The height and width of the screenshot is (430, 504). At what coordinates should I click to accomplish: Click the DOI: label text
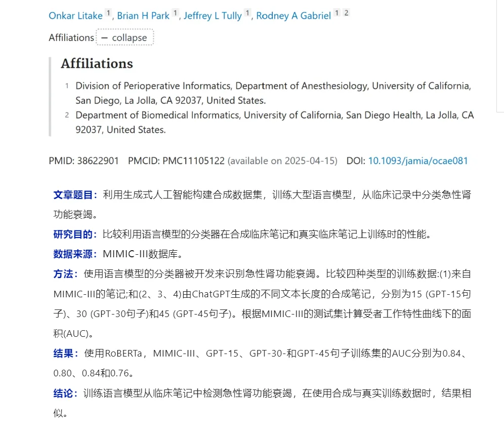(356, 161)
